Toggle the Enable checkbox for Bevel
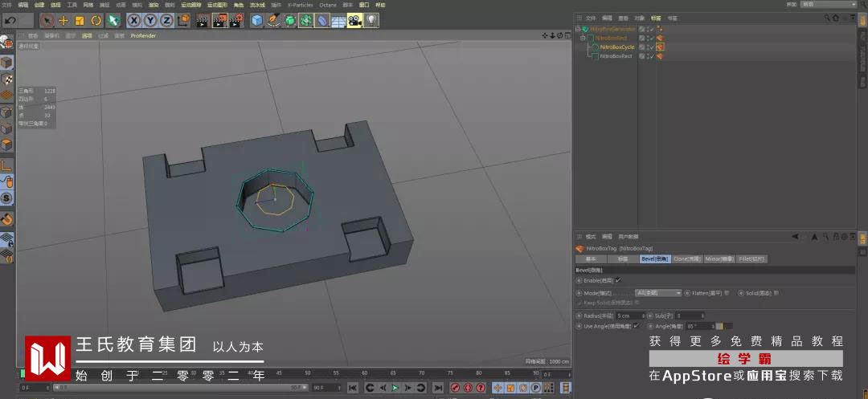Image resolution: width=868 pixels, height=399 pixels. 618,280
